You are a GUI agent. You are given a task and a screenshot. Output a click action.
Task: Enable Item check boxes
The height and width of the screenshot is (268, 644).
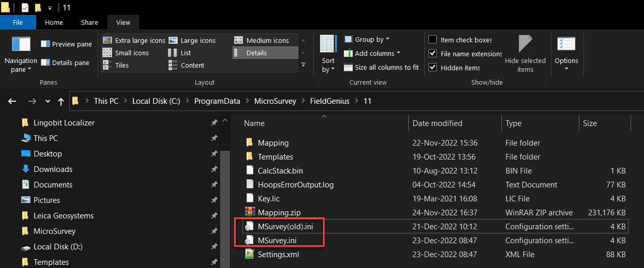click(433, 40)
